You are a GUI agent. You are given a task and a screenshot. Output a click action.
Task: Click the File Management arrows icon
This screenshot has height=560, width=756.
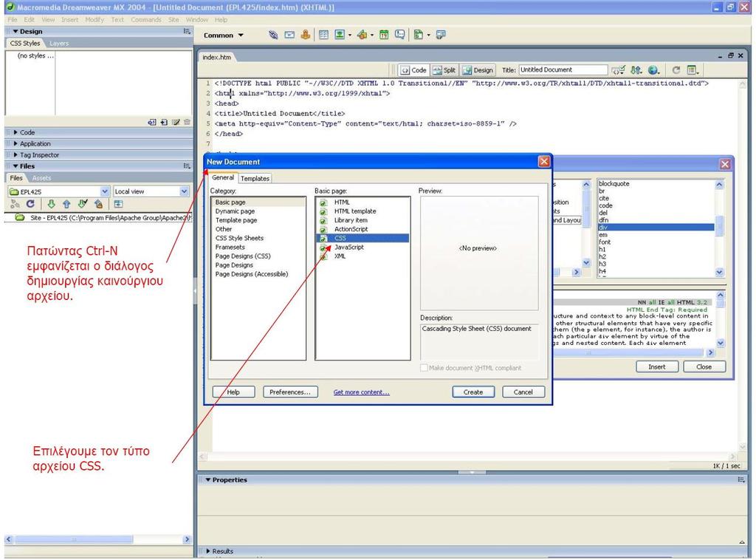[x=636, y=70]
